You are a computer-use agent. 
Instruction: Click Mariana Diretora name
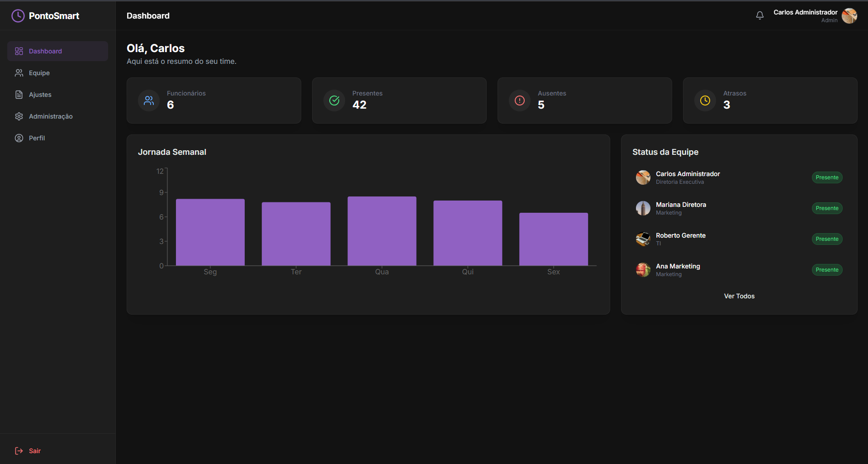[681, 205]
